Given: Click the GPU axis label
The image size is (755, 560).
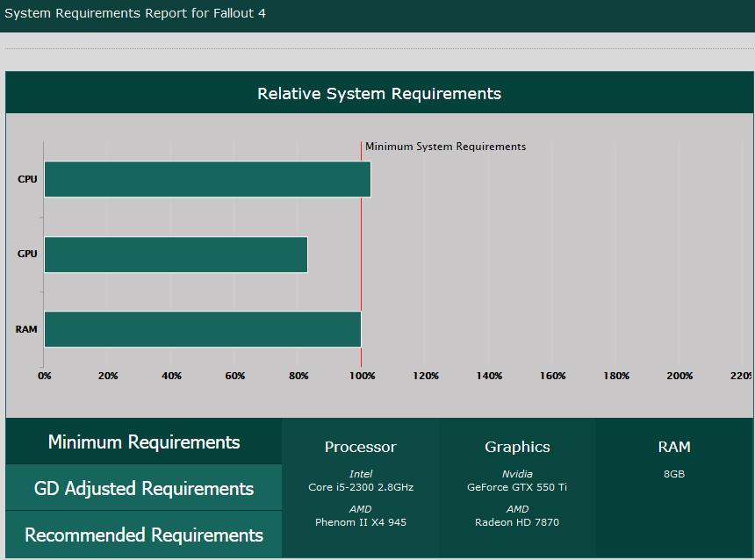Looking at the screenshot, I should point(27,254).
